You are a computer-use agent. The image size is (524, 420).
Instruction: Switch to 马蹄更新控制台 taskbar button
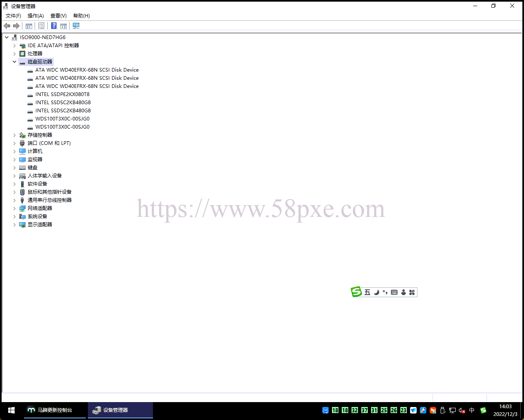pyautogui.click(x=55, y=410)
